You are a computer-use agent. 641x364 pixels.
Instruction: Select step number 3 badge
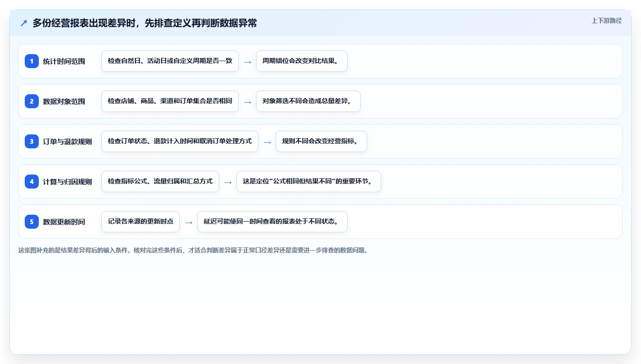[x=32, y=141]
